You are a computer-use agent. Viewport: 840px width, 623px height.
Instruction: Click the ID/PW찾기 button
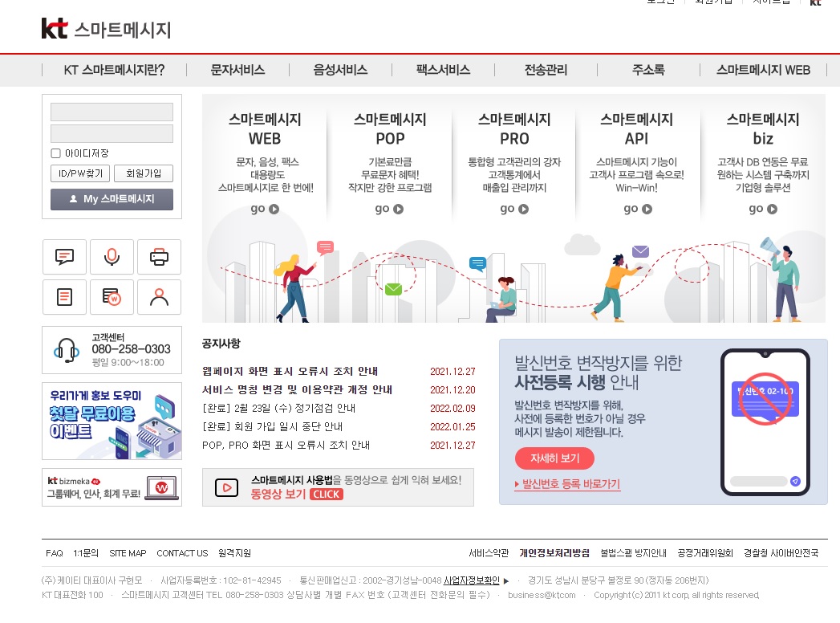click(x=80, y=173)
